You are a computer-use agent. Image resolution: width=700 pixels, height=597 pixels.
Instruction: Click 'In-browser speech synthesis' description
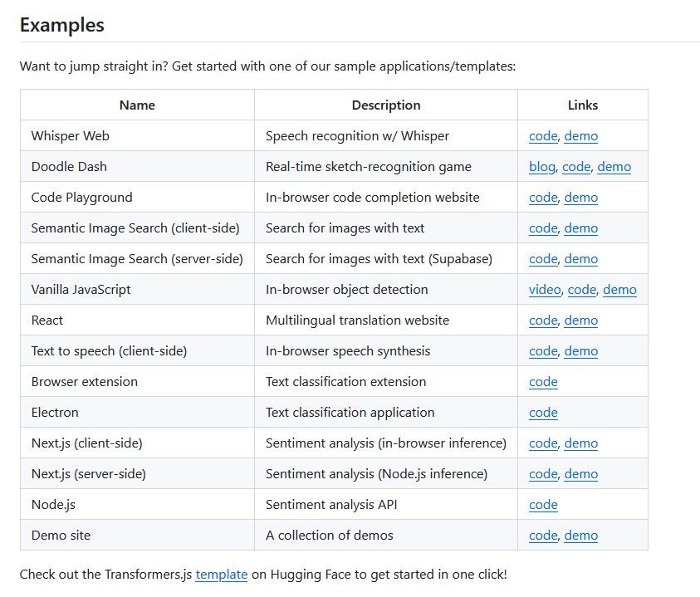pos(348,351)
